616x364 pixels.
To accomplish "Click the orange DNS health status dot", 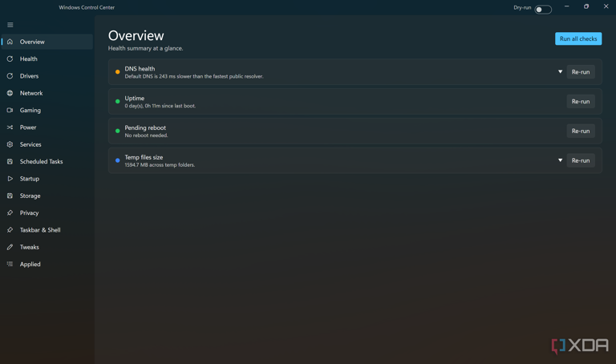I will click(117, 72).
